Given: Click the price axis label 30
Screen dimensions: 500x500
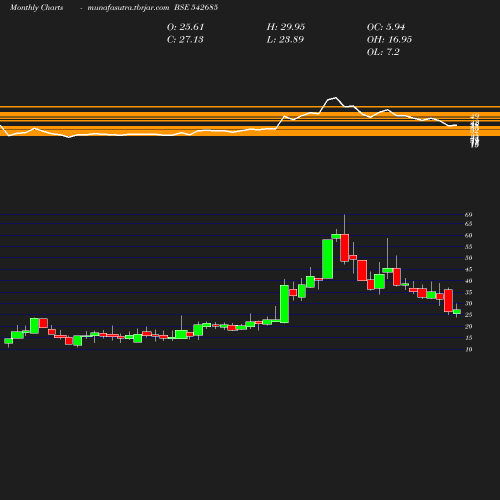Looking at the screenshot, I should pos(469,303).
